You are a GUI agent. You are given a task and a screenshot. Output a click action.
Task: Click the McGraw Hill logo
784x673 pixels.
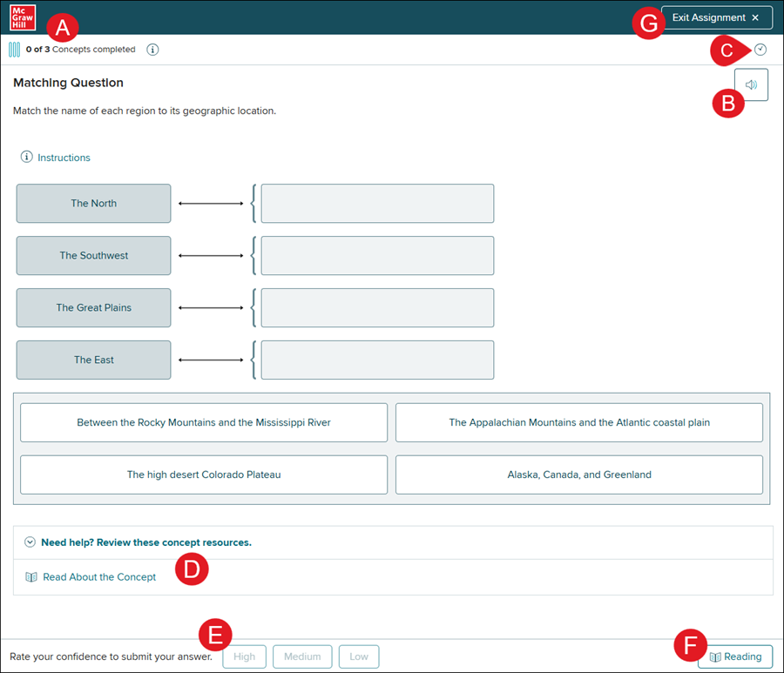pos(23,17)
